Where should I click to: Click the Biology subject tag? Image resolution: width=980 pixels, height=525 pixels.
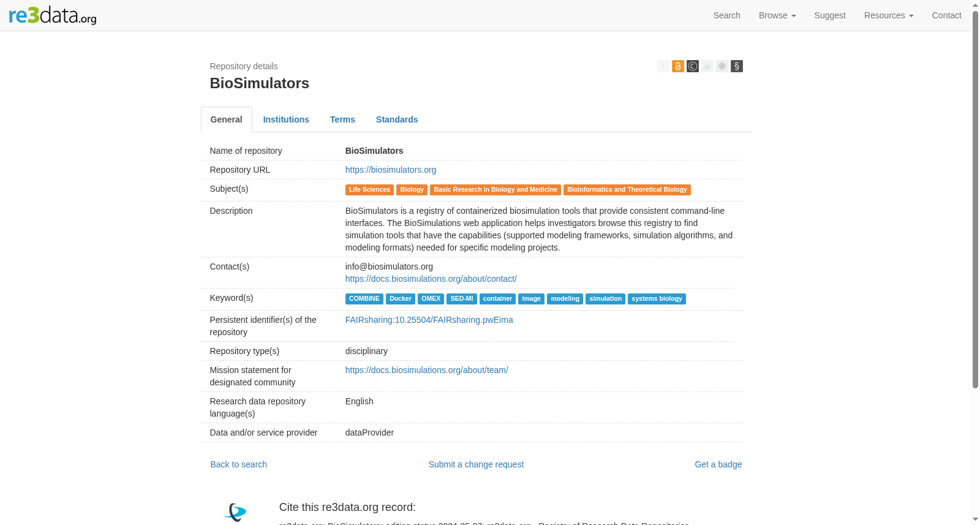(x=412, y=190)
